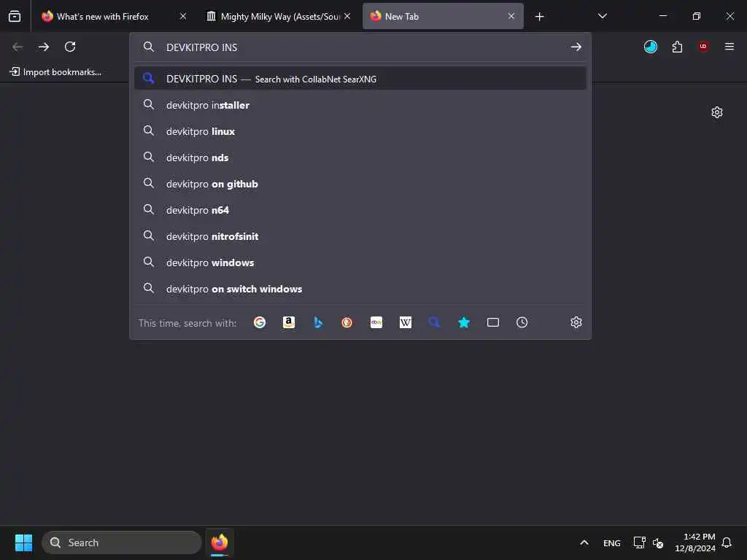Search this time with DuckDuckGo
The image size is (747, 560).
tap(347, 322)
